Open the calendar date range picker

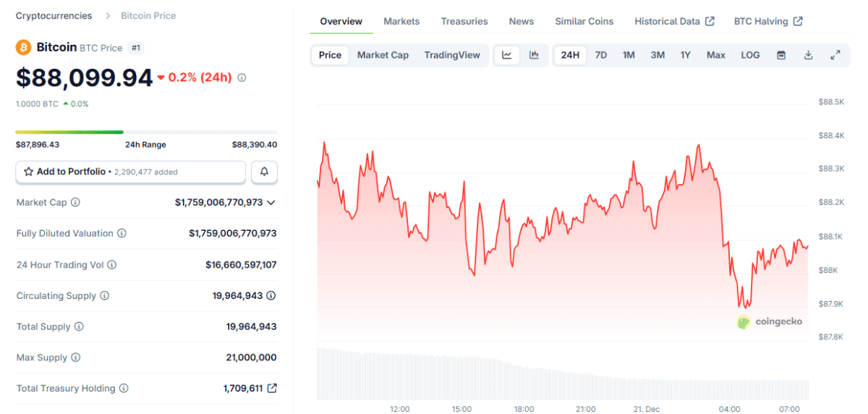point(781,55)
